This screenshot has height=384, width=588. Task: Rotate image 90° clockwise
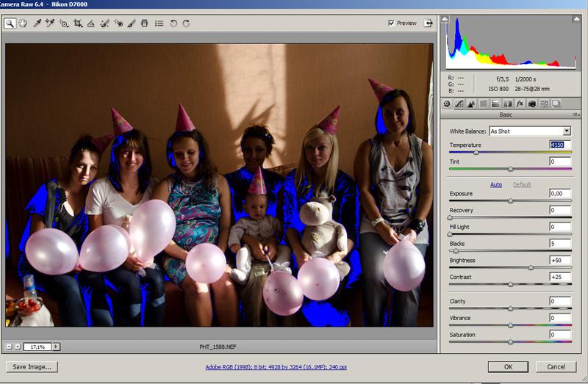pos(186,23)
